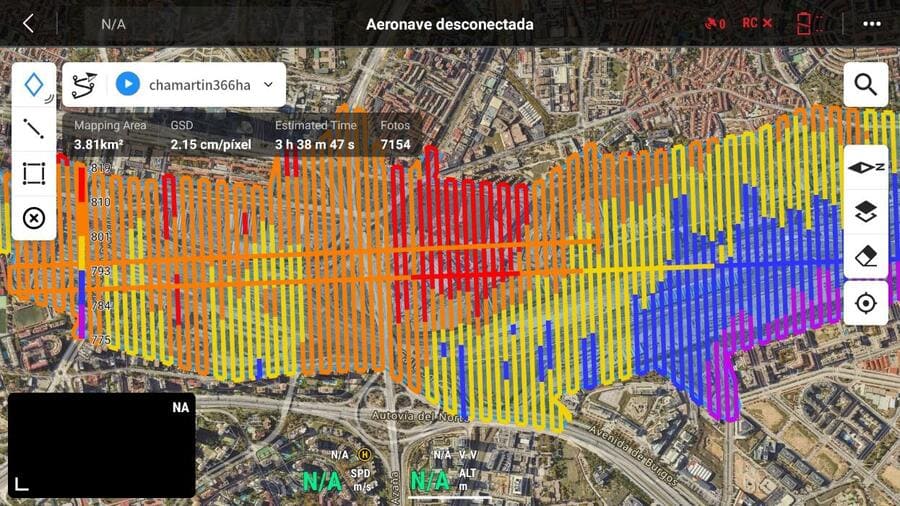Select the GSD 2.15 cm/píxel value
This screenshot has height=506, width=900.
[x=211, y=145]
